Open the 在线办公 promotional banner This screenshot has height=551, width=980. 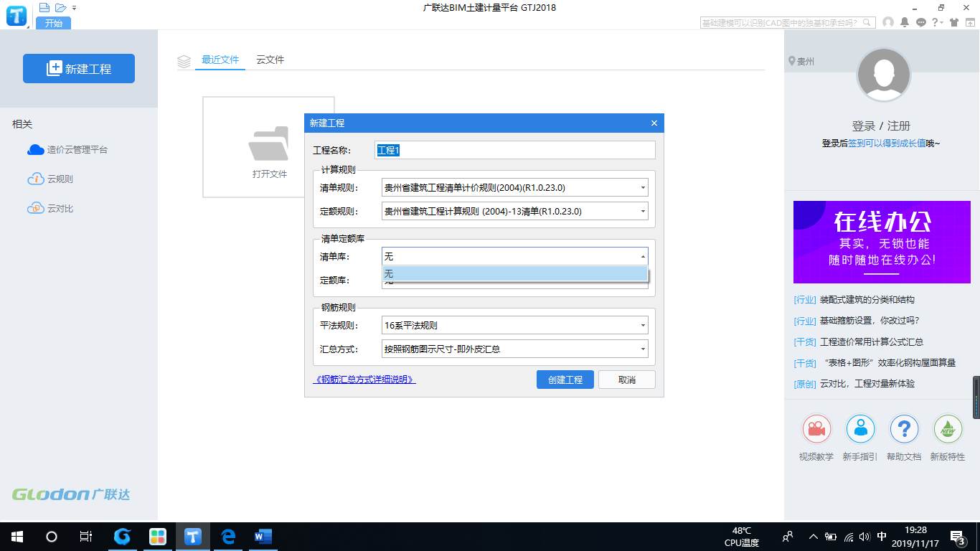882,242
